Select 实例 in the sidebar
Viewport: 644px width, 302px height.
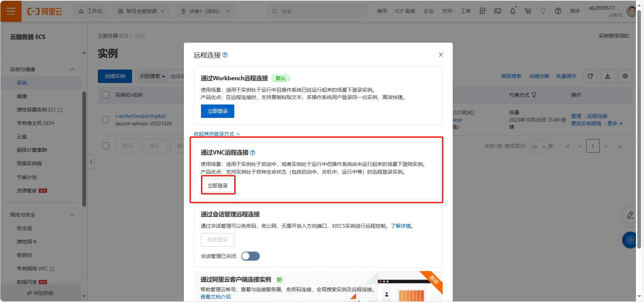pyautogui.click(x=22, y=83)
